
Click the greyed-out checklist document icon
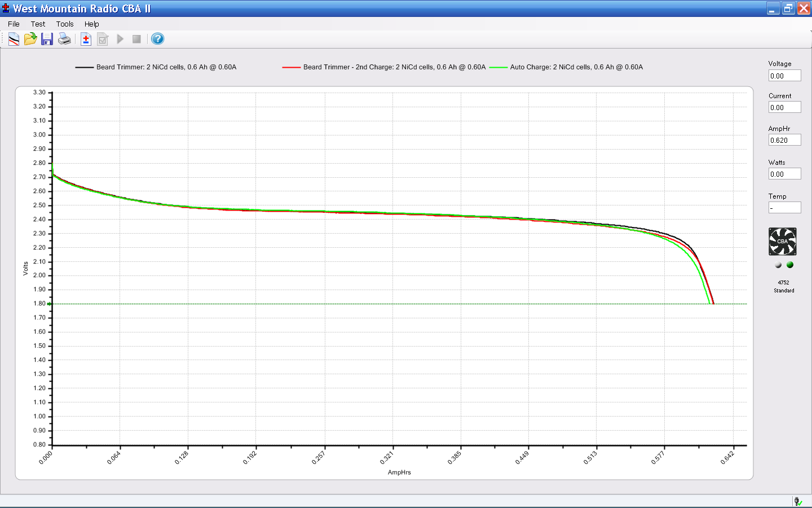point(103,39)
